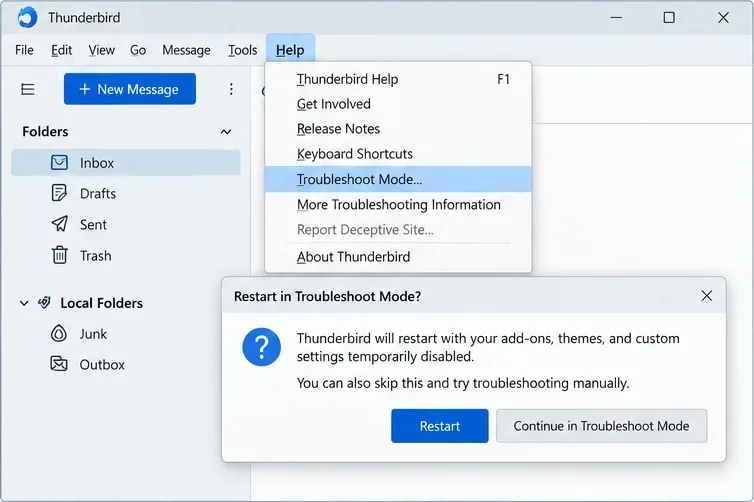Viewport: 754px width, 502px height.
Task: Click text 'You can also skip this'
Action: coord(360,383)
